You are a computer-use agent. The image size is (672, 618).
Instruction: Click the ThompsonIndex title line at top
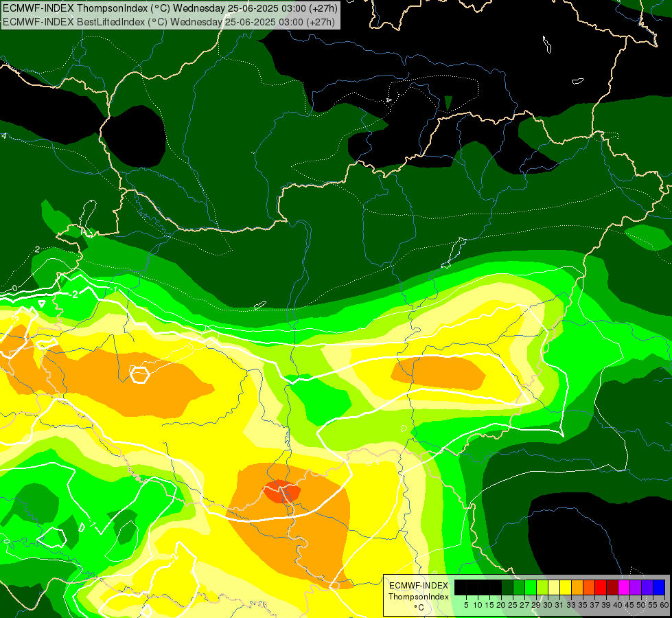170,8
